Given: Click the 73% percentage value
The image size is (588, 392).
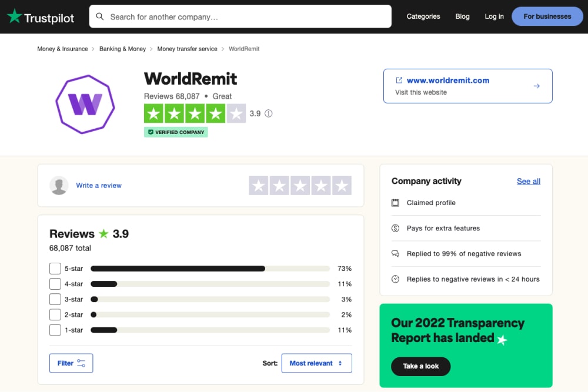Looking at the screenshot, I should (344, 269).
